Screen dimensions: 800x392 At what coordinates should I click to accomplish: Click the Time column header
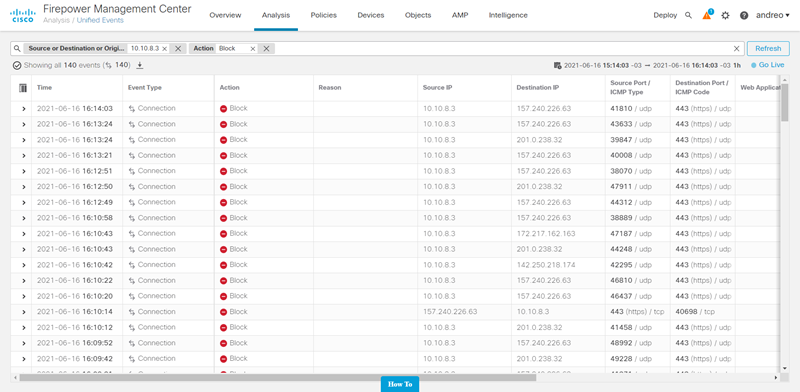pos(44,88)
